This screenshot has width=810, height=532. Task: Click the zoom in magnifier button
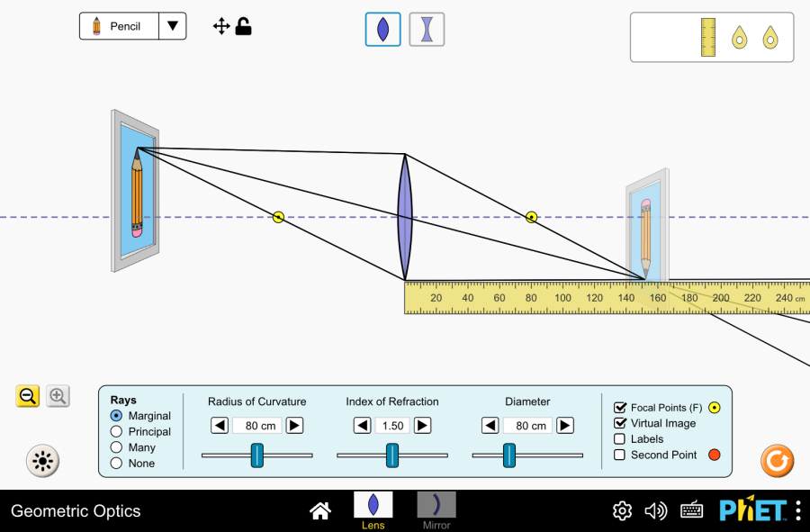pos(58,395)
